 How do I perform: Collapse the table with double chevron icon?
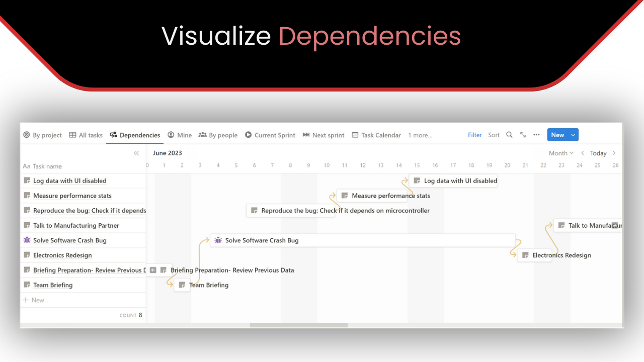pyautogui.click(x=136, y=153)
